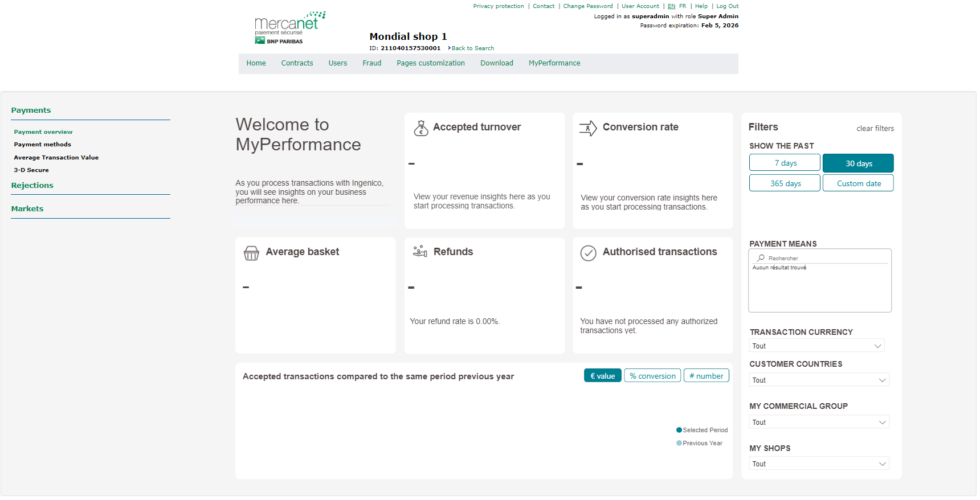980x500 pixels.
Task: Switch language to EN
Action: (x=671, y=6)
